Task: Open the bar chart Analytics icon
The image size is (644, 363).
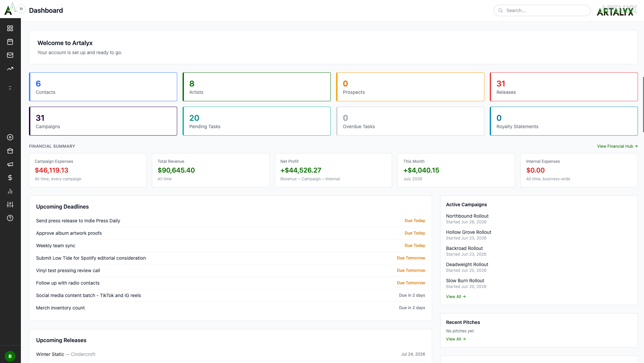Action: 10,191
